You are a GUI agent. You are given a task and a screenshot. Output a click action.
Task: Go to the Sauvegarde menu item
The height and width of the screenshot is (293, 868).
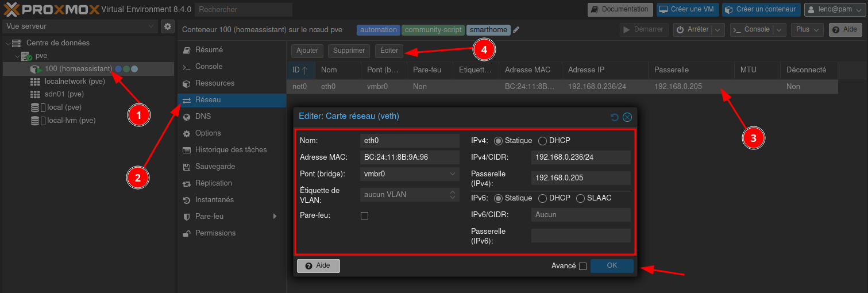tap(215, 167)
